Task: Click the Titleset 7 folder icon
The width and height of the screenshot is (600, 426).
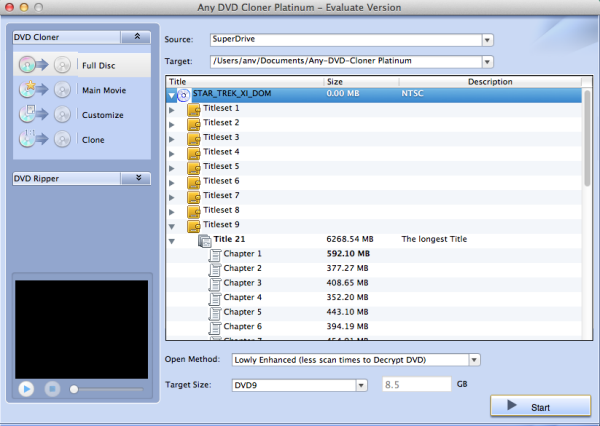Action: pyautogui.click(x=194, y=197)
